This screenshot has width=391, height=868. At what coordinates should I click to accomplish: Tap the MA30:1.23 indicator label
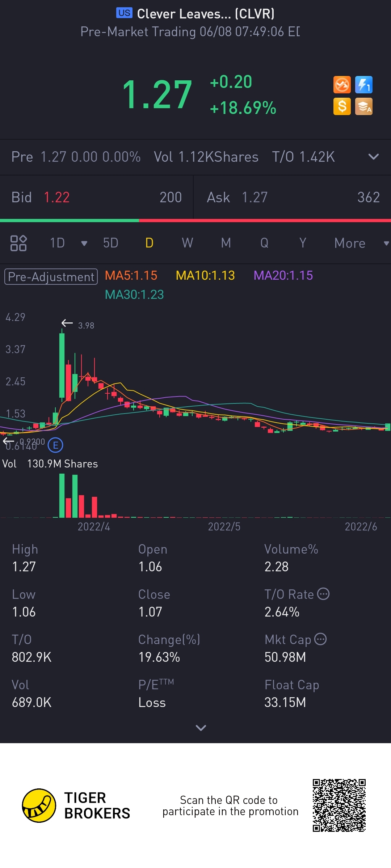click(x=134, y=295)
